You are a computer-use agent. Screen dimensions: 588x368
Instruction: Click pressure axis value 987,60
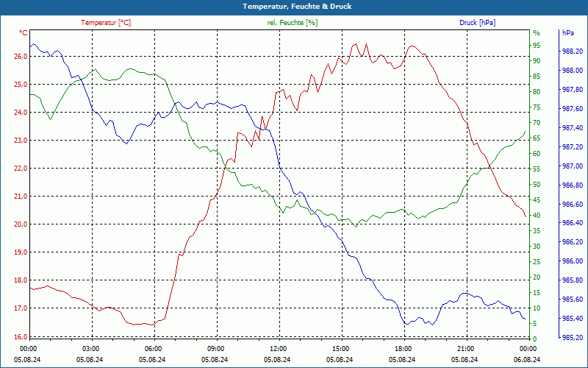point(573,108)
